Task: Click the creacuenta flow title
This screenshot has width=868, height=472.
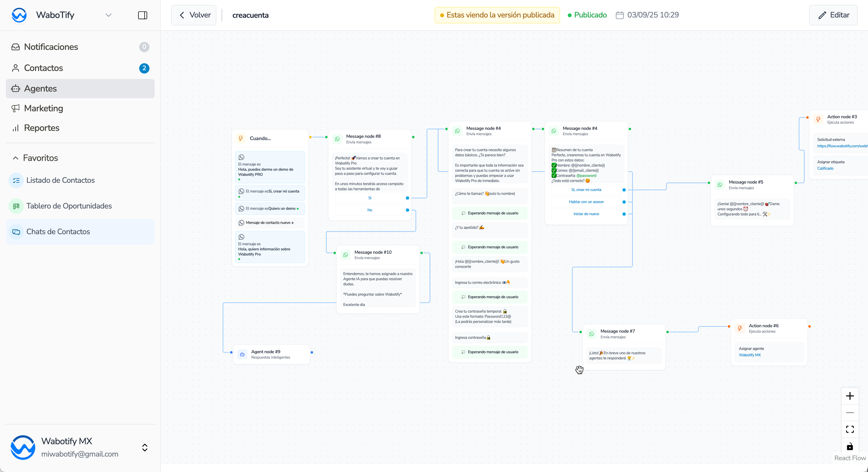Action: (250, 15)
